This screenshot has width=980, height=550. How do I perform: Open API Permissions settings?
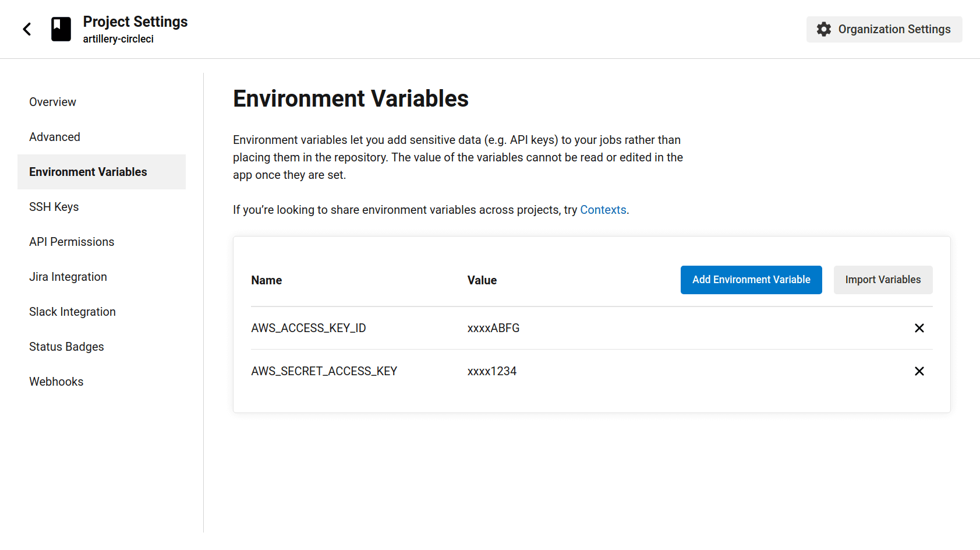coord(71,241)
